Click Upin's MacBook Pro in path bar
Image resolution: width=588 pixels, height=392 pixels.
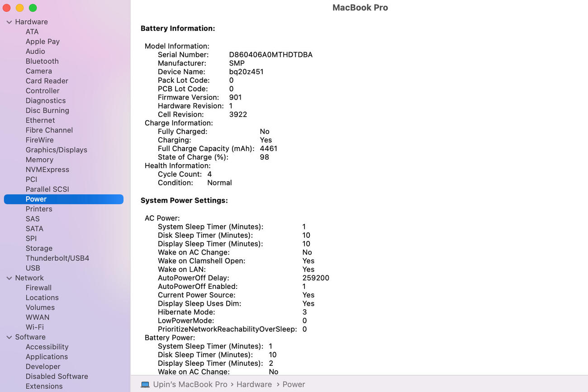190,384
